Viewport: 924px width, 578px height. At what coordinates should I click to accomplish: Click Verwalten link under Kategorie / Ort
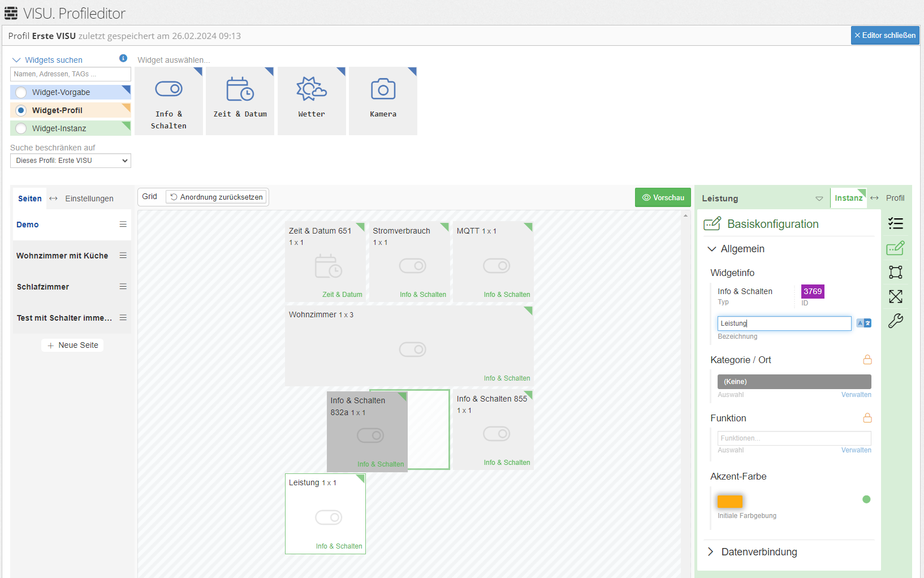tap(856, 395)
